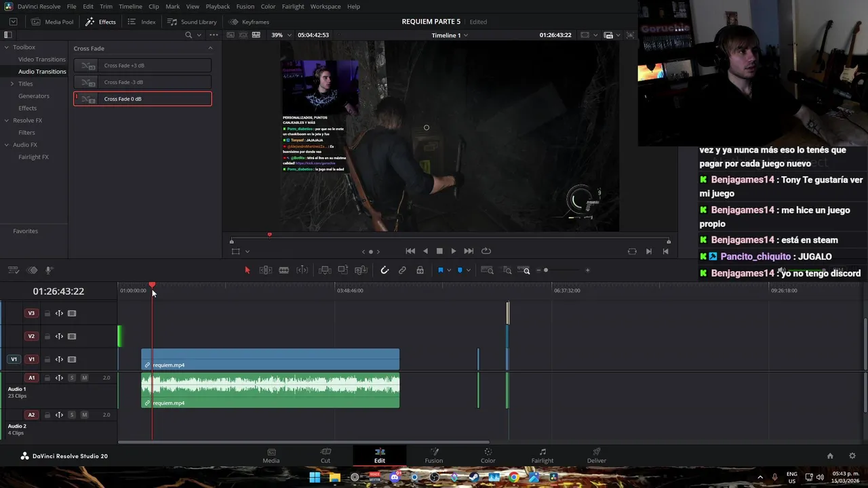Adjust the timeline zoom slider handle
This screenshot has width=868, height=488.
click(546, 270)
